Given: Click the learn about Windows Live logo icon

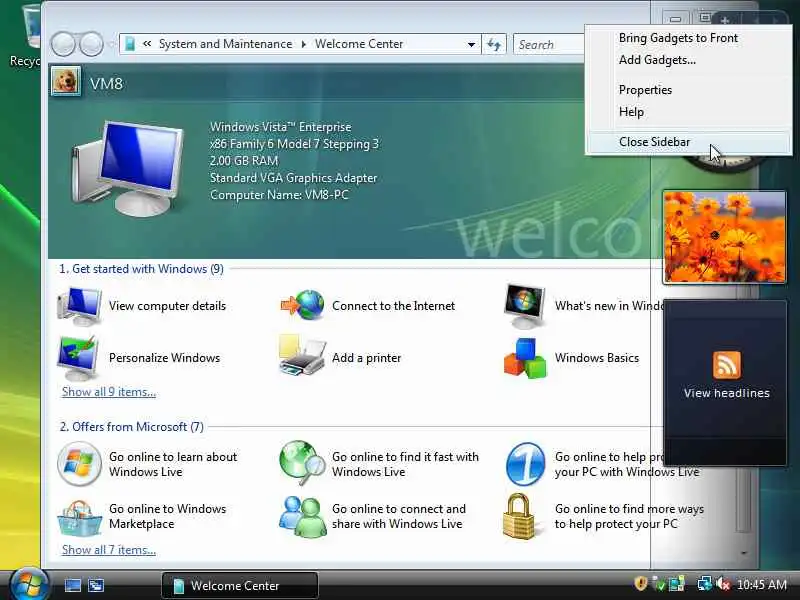Looking at the screenshot, I should 79,464.
